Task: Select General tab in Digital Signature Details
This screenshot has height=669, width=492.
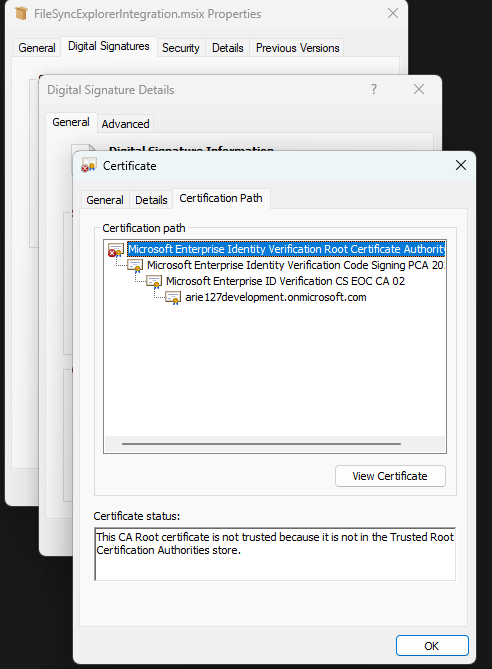Action: pos(71,122)
